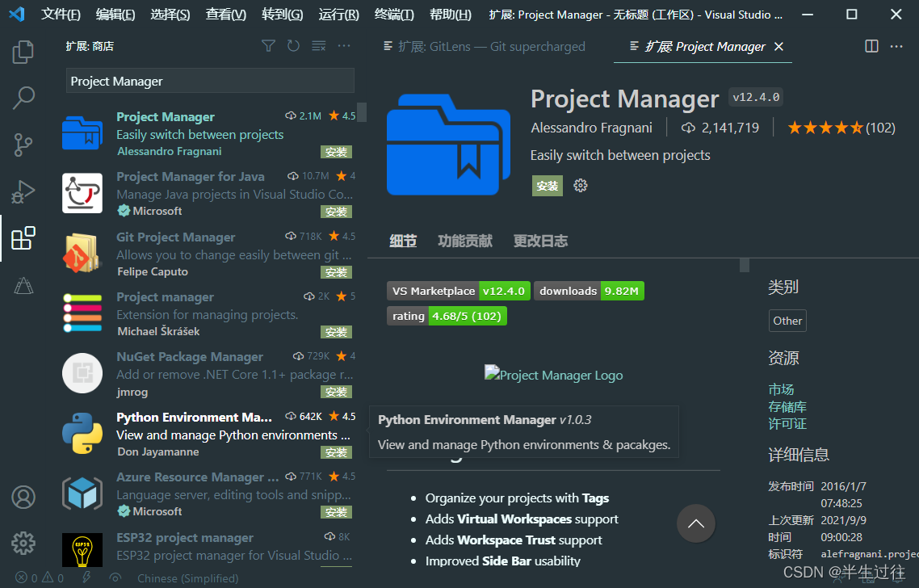Select ESP32 project manager list item

(208, 548)
